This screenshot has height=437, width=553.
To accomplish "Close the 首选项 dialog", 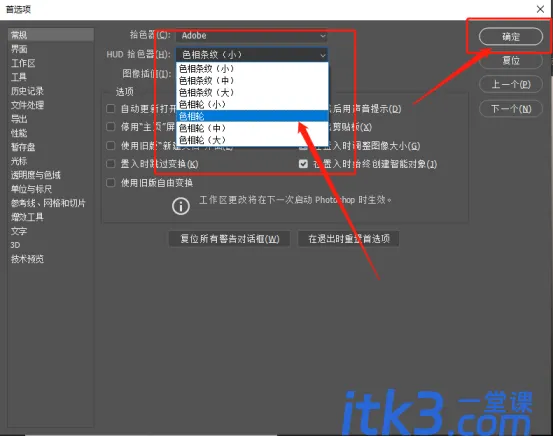I will [x=540, y=9].
